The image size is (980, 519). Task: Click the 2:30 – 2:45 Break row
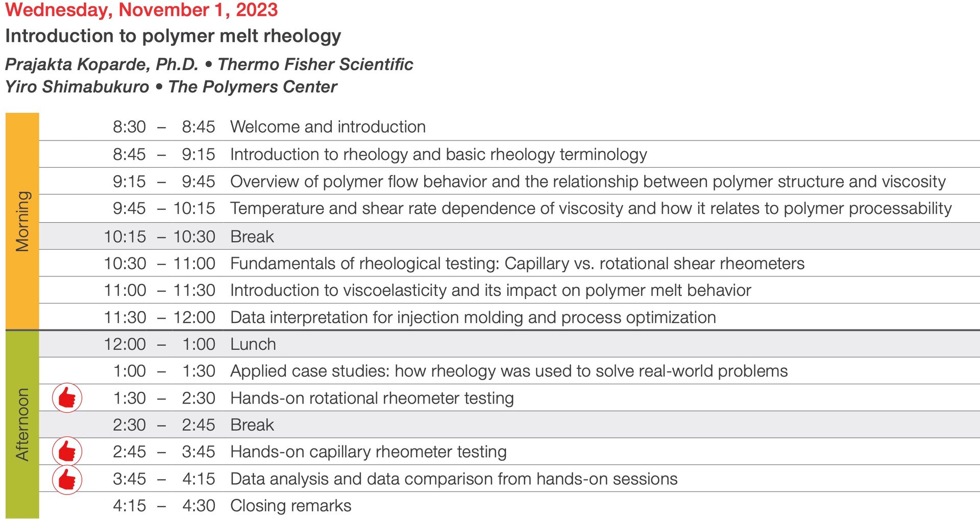[509, 424]
